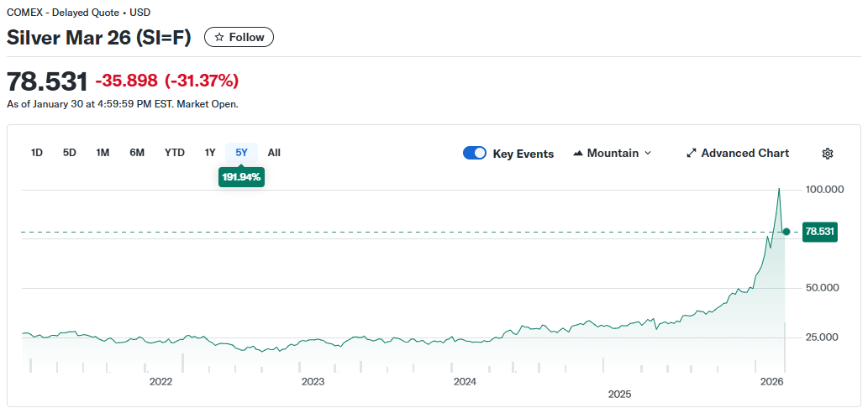Choose the 1M time range
Image resolution: width=868 pixels, height=408 pixels.
(103, 153)
